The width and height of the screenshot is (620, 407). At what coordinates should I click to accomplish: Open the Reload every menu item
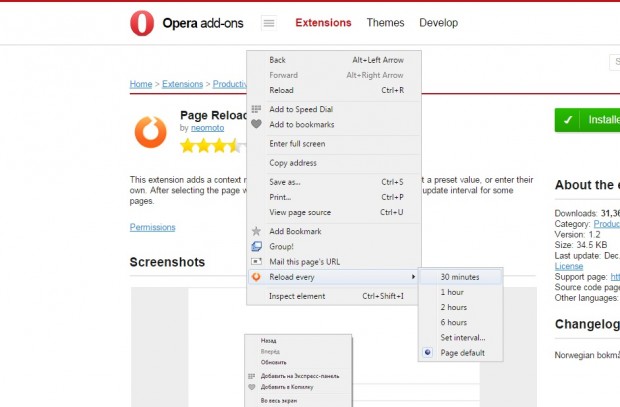334,277
